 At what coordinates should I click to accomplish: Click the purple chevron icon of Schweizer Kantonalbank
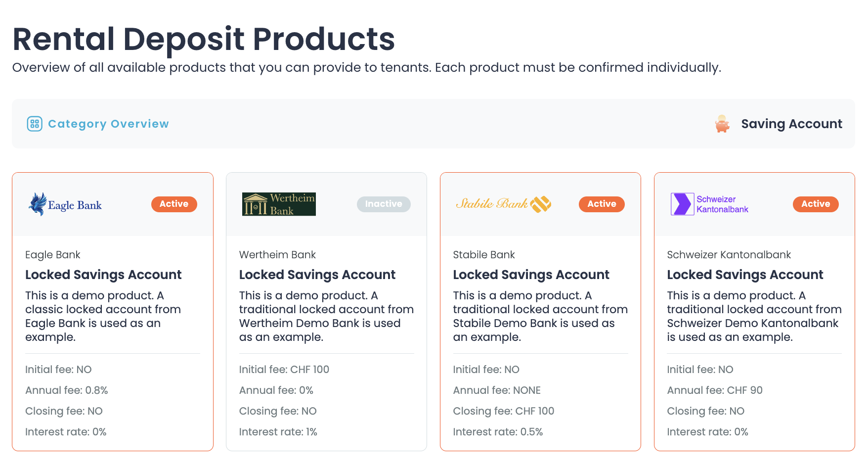click(682, 204)
